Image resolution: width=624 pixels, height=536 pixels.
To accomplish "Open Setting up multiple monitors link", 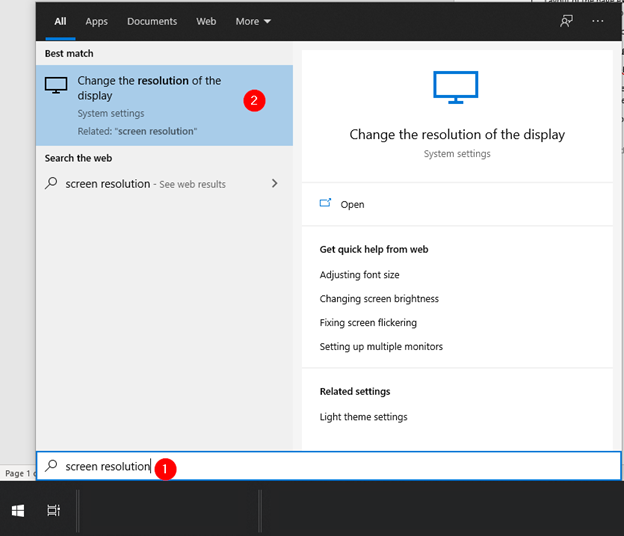I will pyautogui.click(x=381, y=347).
